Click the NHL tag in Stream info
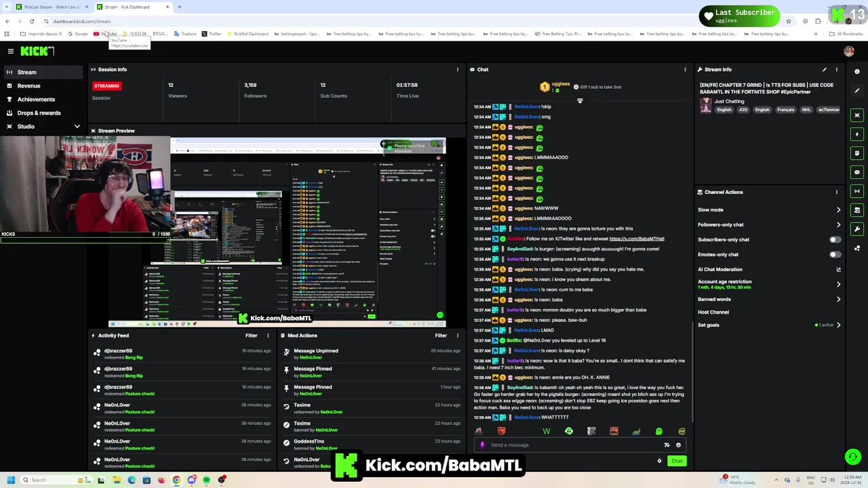The height and width of the screenshot is (488, 868). pyautogui.click(x=806, y=110)
